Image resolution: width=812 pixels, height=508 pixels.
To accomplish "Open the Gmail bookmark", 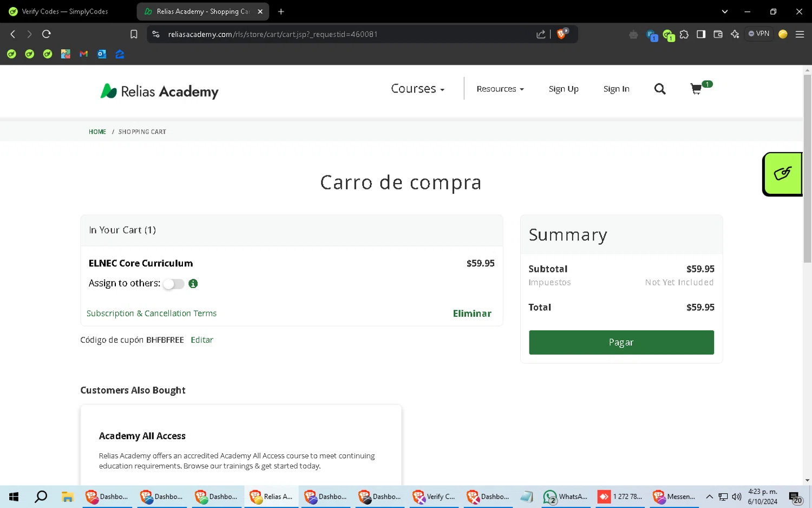I will pos(83,54).
